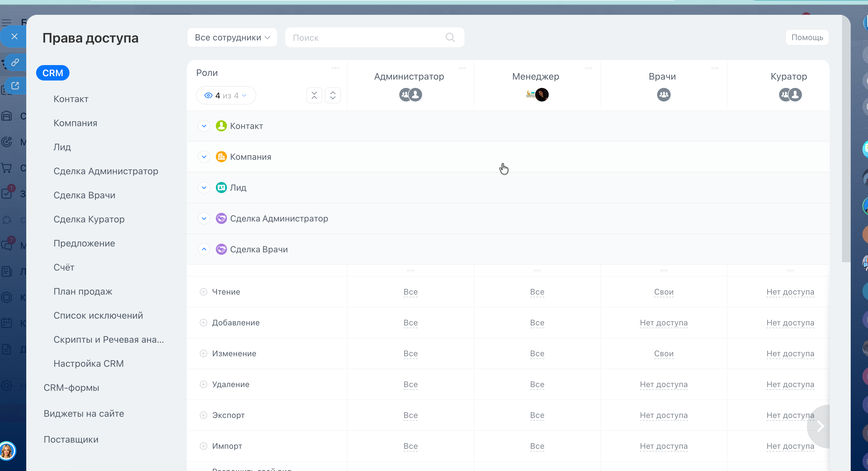Click the plus icon beside Экспорт
This screenshot has height=471, width=868.
point(203,415)
